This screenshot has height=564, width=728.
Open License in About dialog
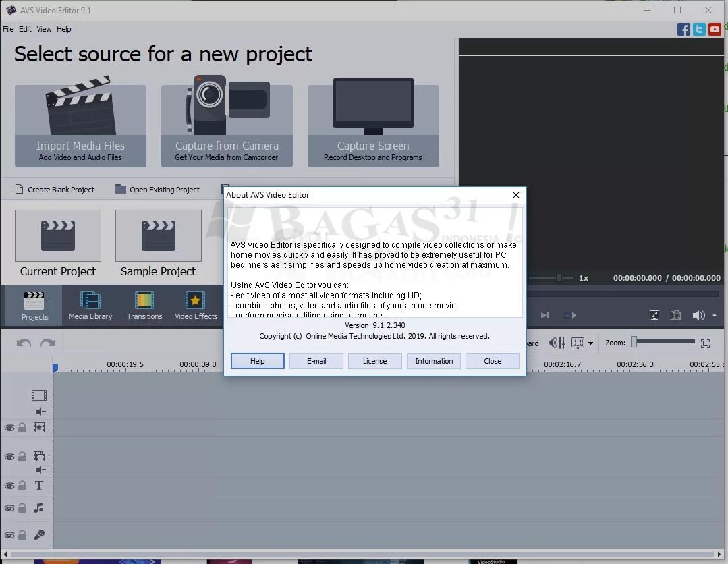374,361
